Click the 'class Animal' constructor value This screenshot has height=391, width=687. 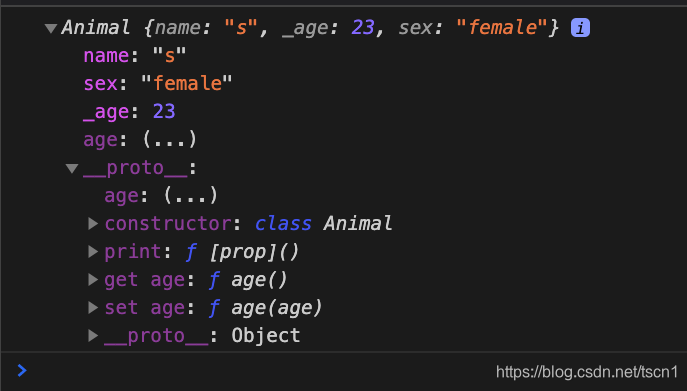pyautogui.click(x=323, y=224)
